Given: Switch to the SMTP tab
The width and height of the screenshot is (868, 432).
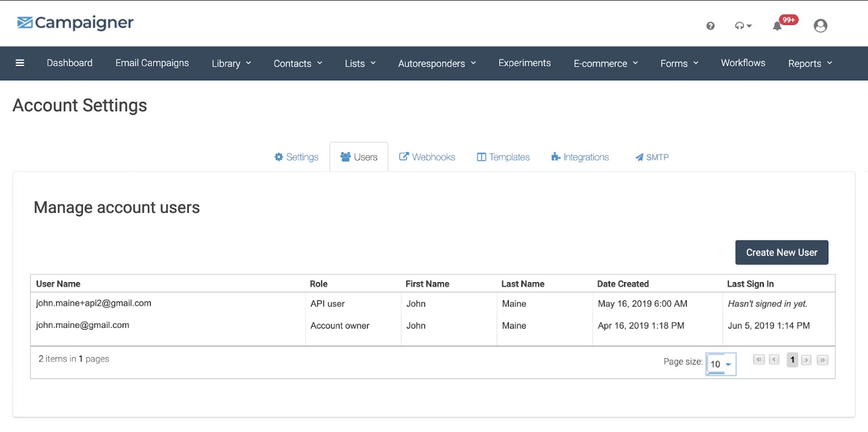Looking at the screenshot, I should (652, 157).
